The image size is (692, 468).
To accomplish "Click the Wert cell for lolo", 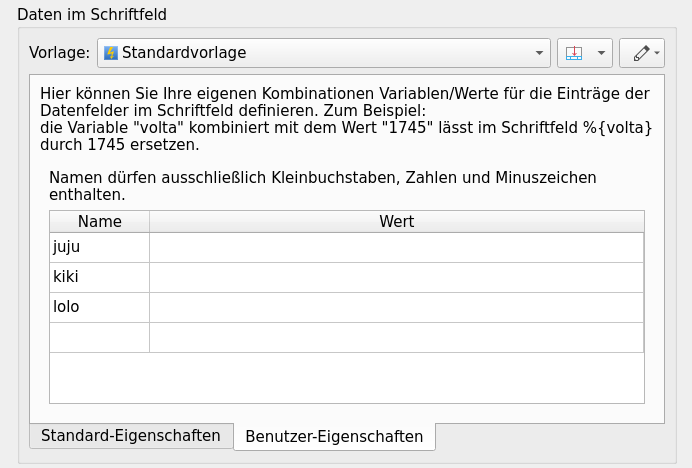I will pyautogui.click(x=396, y=307).
